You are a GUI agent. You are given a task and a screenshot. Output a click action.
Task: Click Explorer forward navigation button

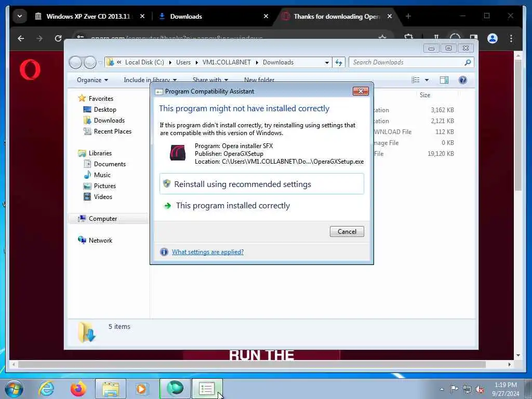pyautogui.click(x=90, y=62)
